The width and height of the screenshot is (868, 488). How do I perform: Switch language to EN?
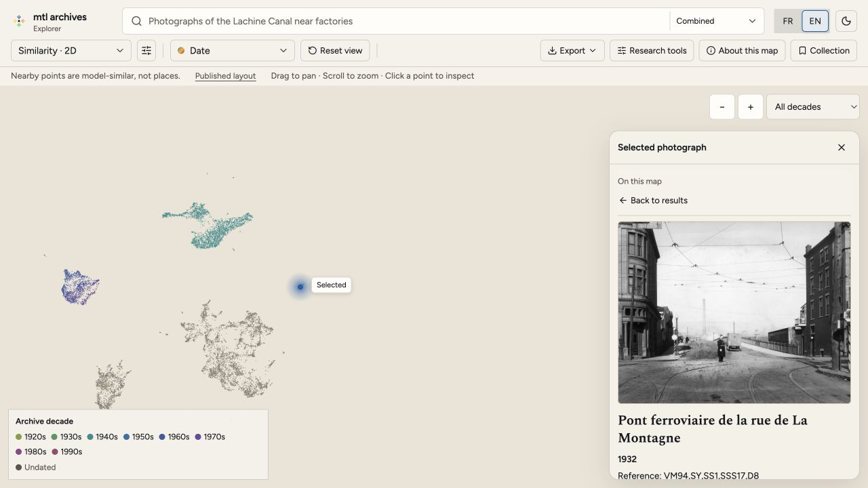tap(815, 21)
